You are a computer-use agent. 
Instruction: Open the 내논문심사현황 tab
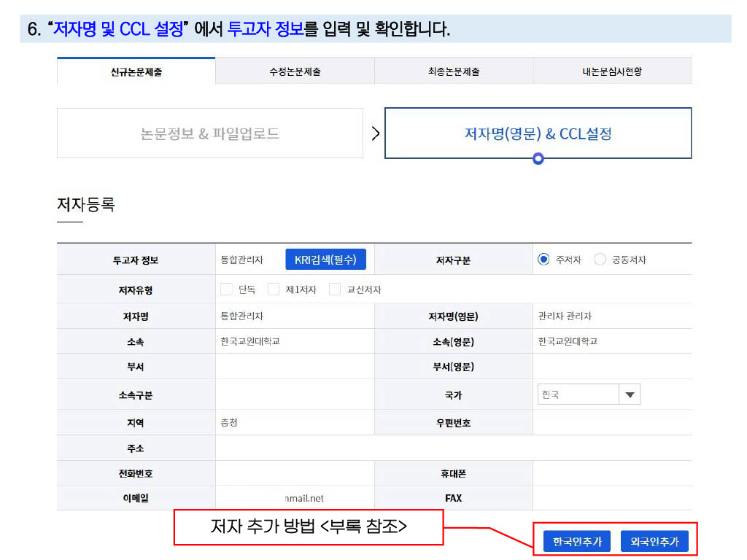tap(612, 71)
